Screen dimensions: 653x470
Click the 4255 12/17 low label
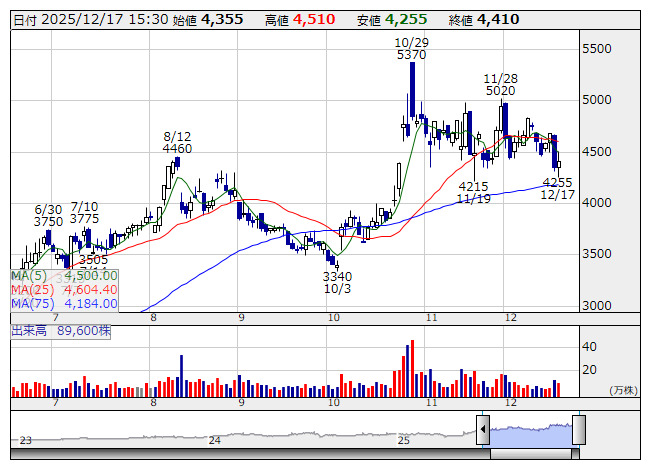point(558,188)
